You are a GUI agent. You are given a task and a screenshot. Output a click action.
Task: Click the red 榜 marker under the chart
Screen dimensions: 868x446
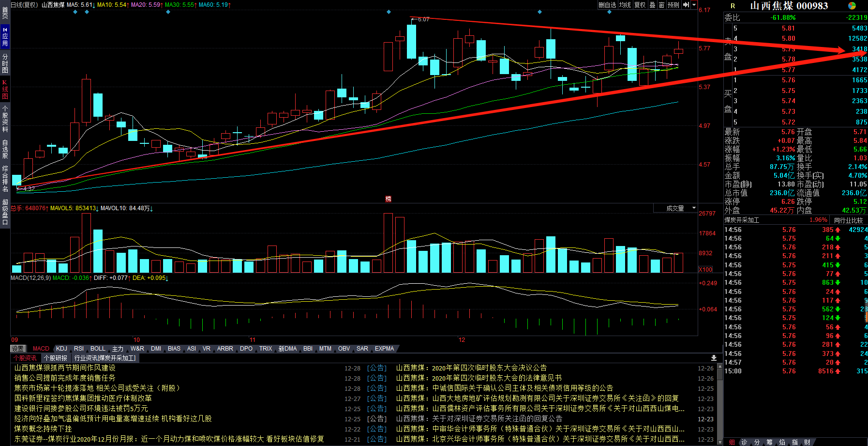[388, 199]
